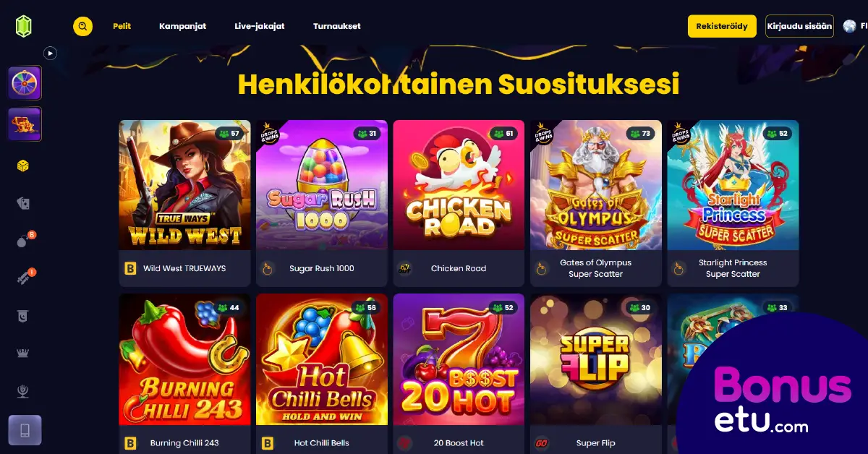Open the Turnaukset menu item

click(337, 26)
